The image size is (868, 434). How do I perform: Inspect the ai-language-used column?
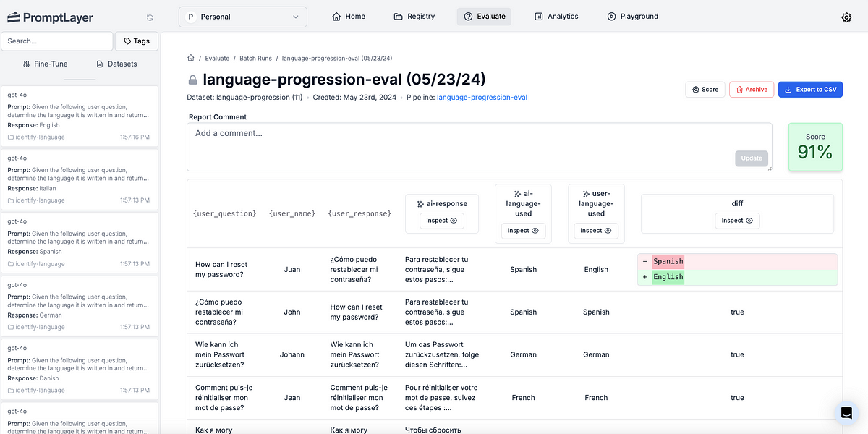pos(523,231)
